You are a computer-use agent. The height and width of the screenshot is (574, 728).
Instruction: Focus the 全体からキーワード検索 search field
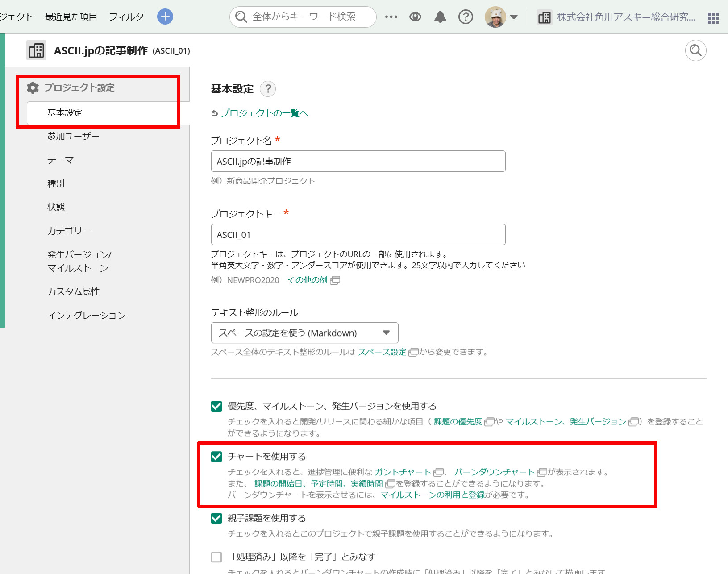point(303,17)
